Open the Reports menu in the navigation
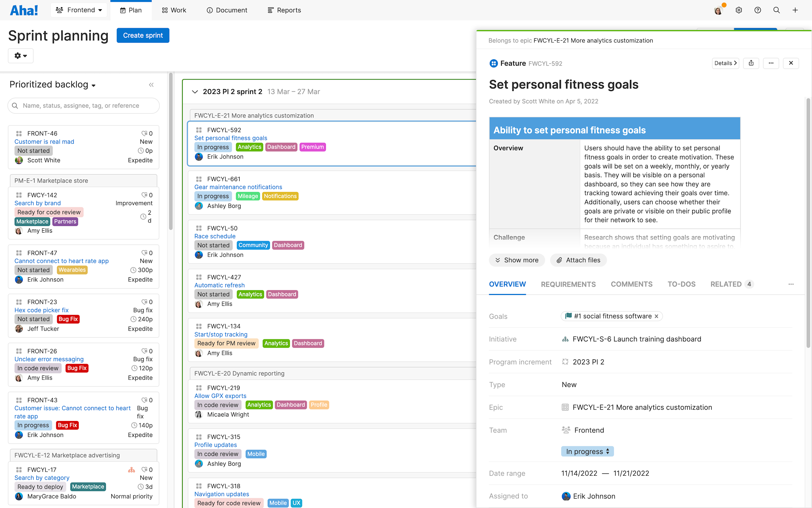 click(x=284, y=10)
